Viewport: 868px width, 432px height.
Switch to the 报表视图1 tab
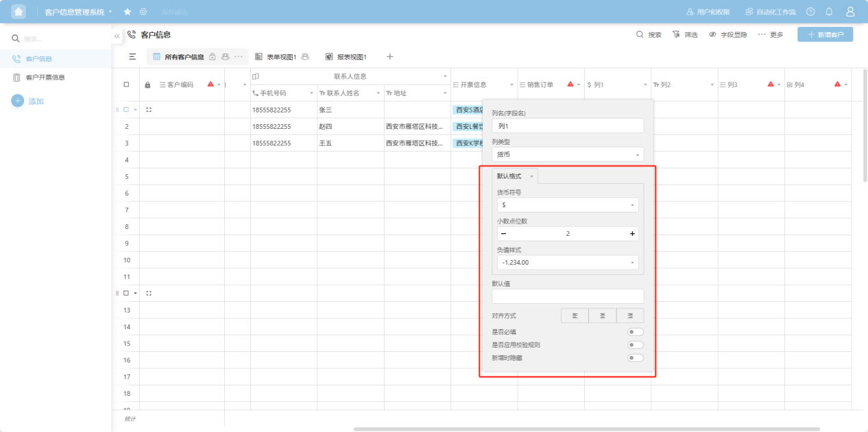346,57
